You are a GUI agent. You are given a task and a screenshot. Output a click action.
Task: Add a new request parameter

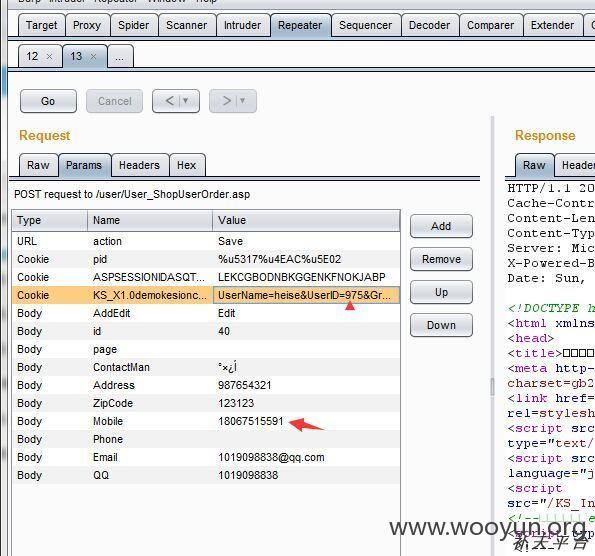tap(441, 226)
